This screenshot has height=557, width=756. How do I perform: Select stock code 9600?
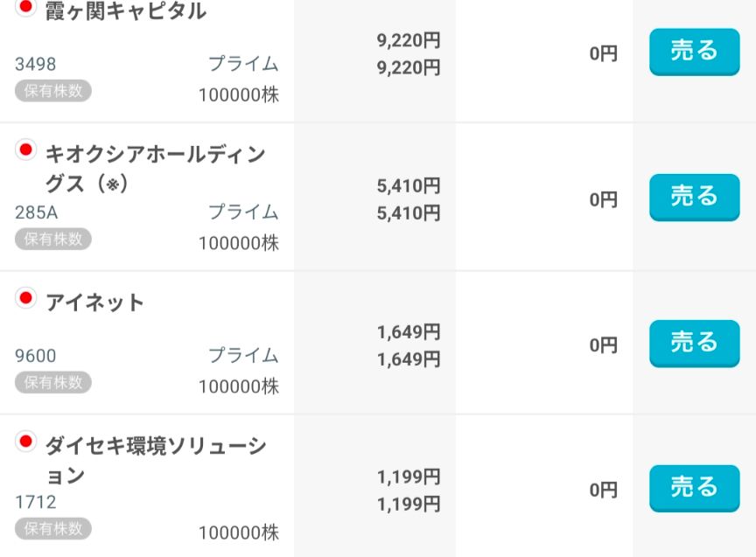[36, 356]
